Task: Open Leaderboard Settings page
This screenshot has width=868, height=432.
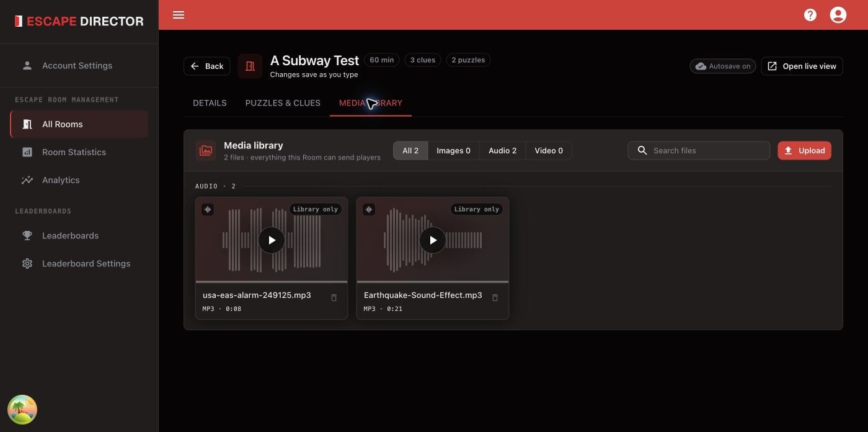Action: (79, 263)
